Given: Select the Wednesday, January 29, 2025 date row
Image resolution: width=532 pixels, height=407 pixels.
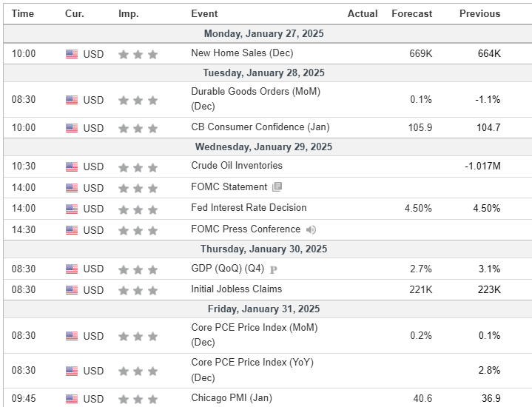Looking at the screenshot, I should (x=264, y=147).
